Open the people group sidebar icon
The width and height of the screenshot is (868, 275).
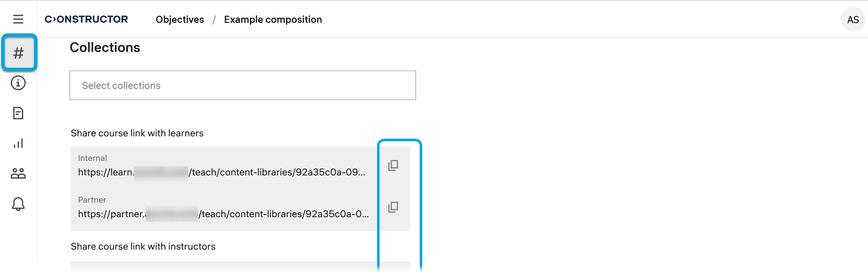click(18, 173)
